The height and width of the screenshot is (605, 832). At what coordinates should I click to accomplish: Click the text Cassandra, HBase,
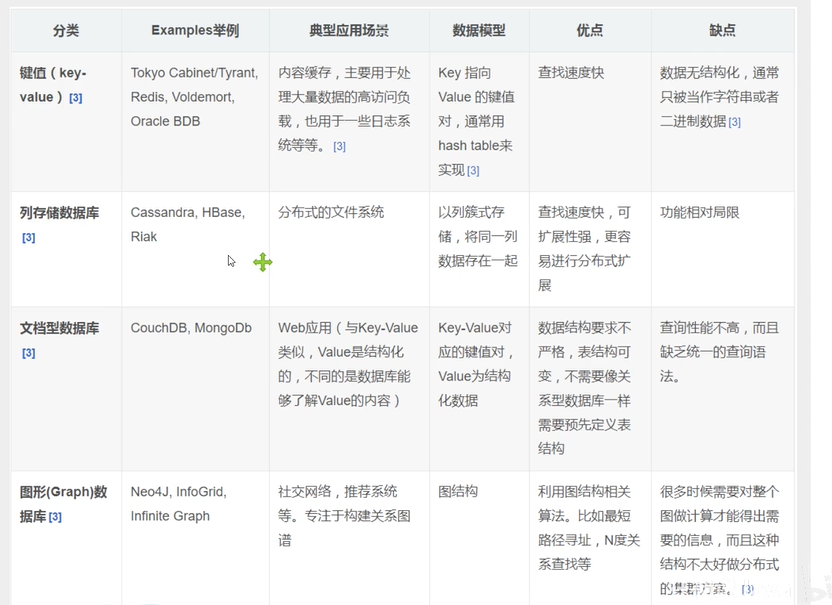click(x=188, y=213)
